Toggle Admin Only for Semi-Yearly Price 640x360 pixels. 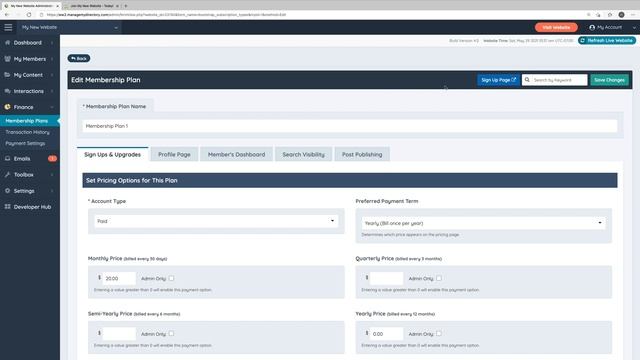click(x=171, y=333)
